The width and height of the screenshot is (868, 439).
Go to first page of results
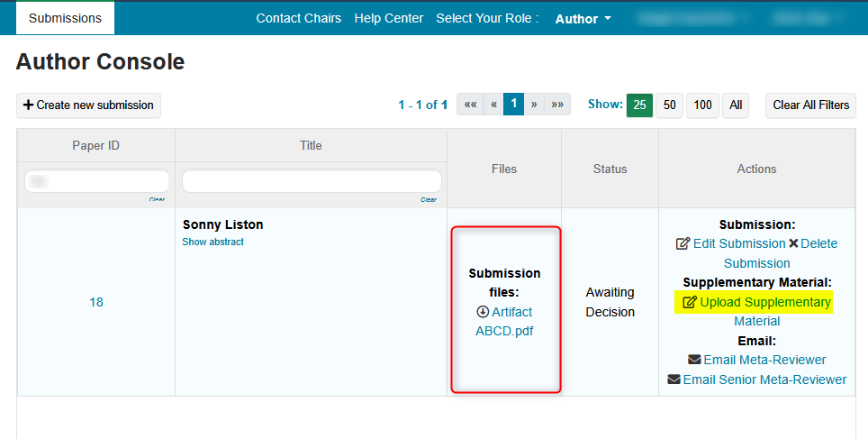click(470, 105)
